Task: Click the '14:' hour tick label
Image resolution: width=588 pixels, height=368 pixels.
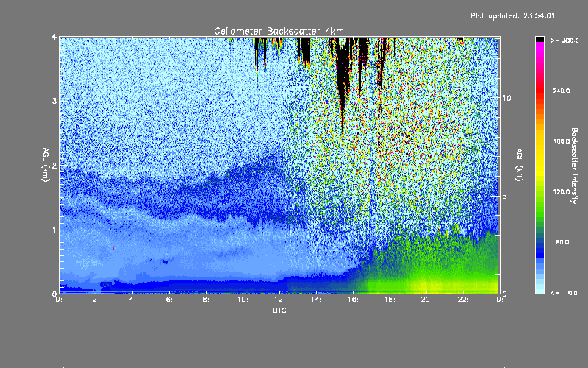Action: 317,300
